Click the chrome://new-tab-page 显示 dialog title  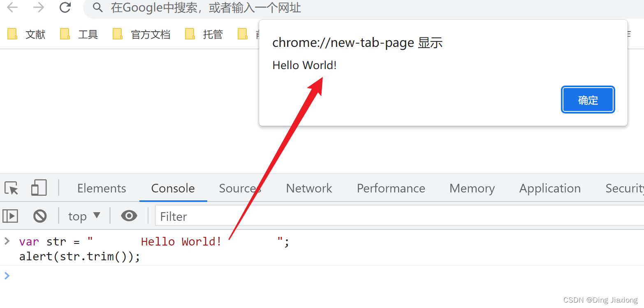(x=357, y=43)
